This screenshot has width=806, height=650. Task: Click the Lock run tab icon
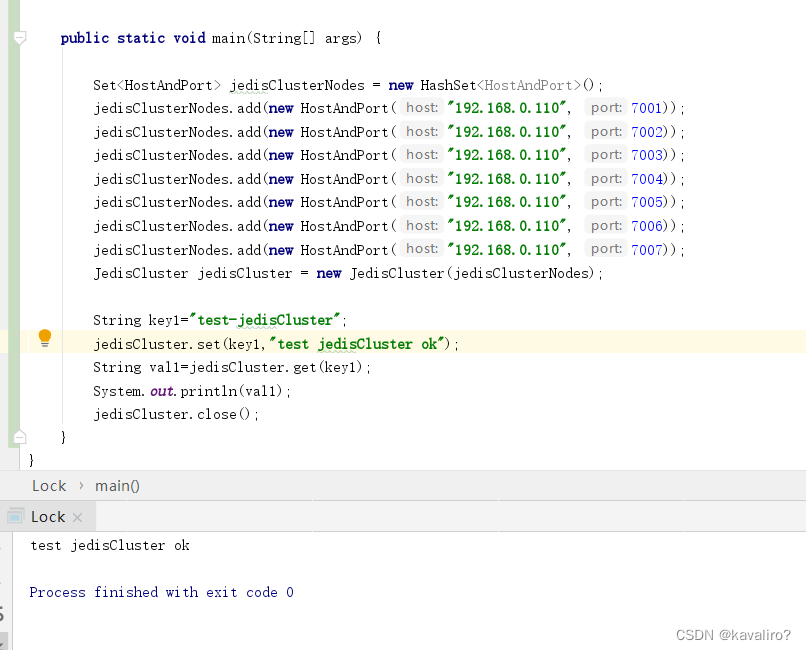pos(15,516)
